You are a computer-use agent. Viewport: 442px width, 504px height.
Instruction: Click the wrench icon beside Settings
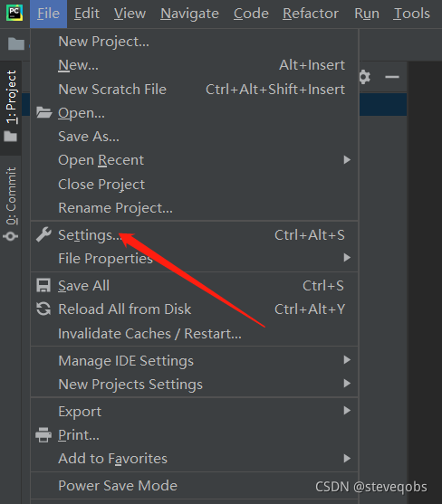(x=43, y=234)
